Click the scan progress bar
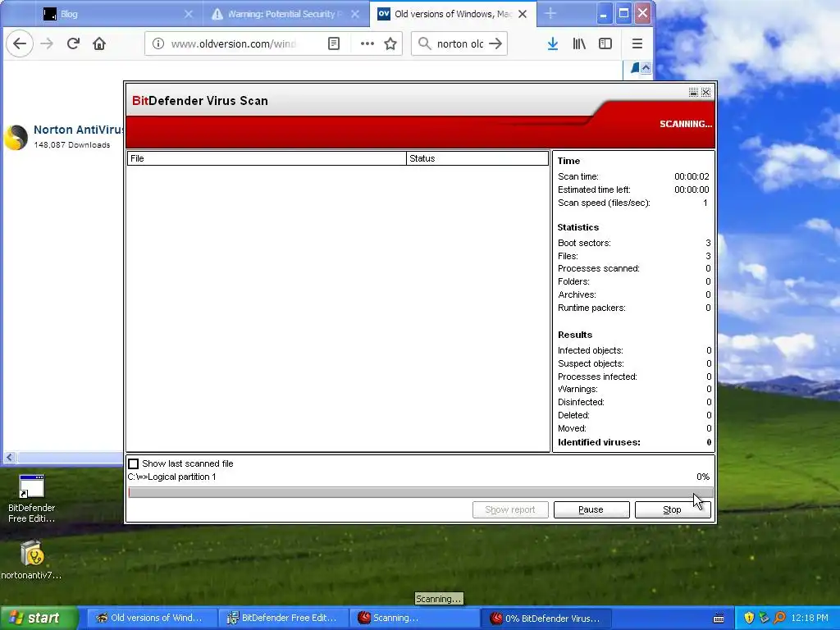The width and height of the screenshot is (840, 630). click(421, 493)
